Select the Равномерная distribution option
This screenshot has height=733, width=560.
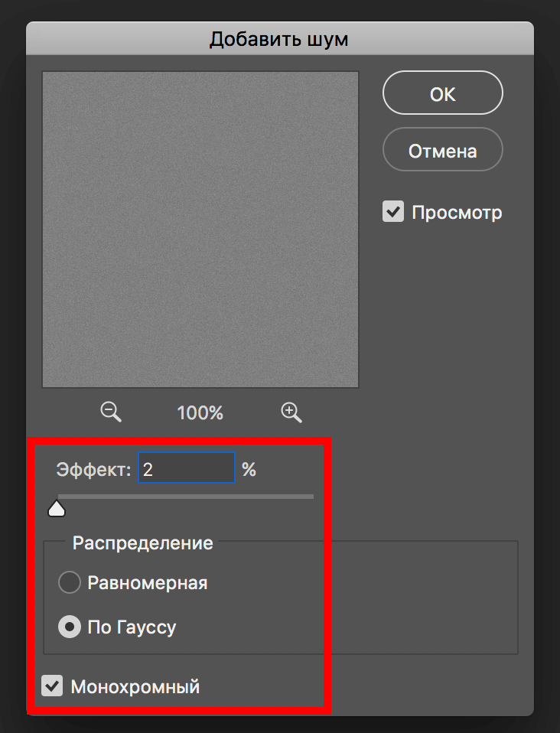click(69, 582)
